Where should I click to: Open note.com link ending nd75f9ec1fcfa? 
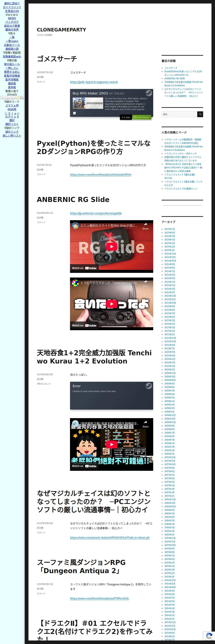99,598
